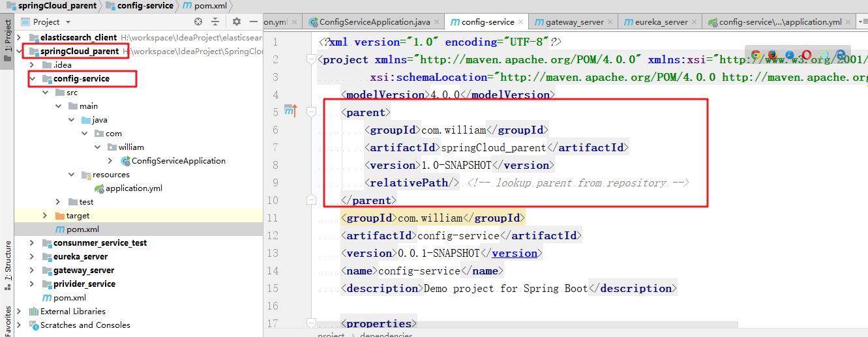Viewport: 868px width, 337px height.
Task: Switch to eureka_server pom tab
Action: (660, 22)
